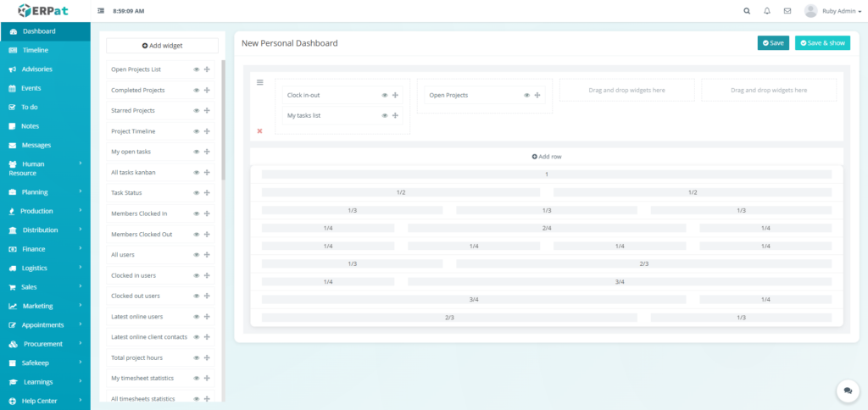Viewport: 868px width, 410px height.
Task: Toggle eye icon for Completed Projects
Action: tap(197, 90)
